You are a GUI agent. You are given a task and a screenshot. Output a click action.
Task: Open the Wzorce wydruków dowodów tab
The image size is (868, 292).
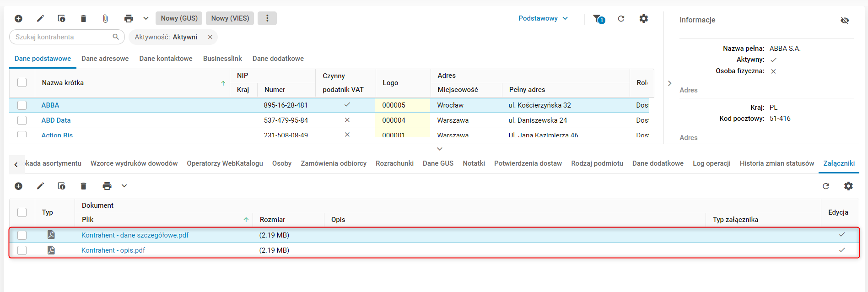134,163
